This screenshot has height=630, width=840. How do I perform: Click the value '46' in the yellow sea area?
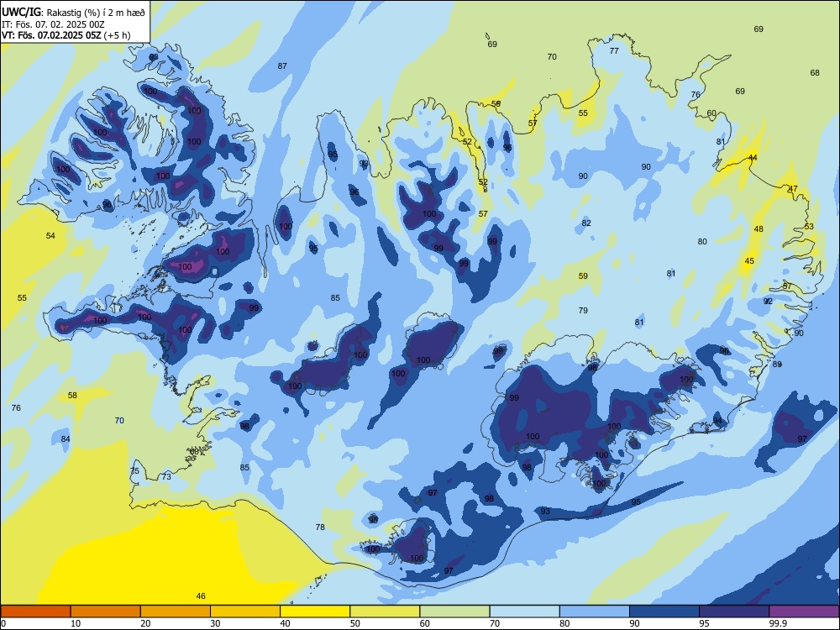pos(201,596)
